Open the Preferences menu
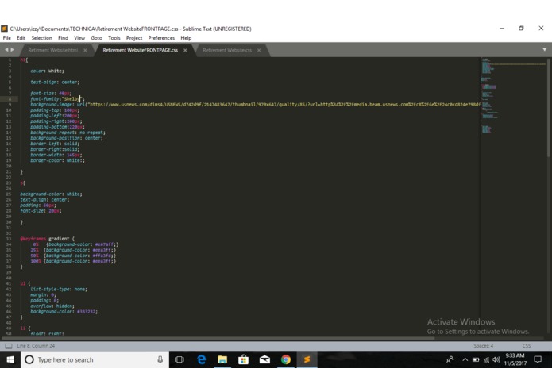552x392 pixels. coord(161,38)
